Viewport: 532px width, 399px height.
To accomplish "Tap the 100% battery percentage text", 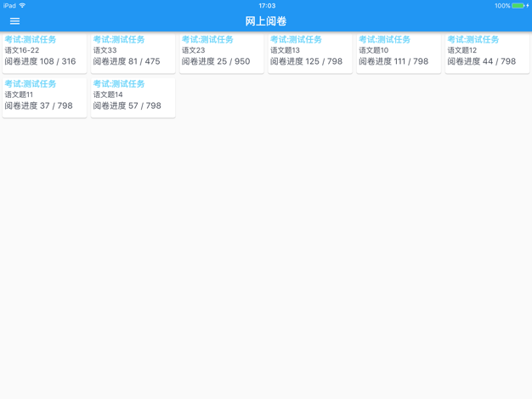I will pos(502,6).
